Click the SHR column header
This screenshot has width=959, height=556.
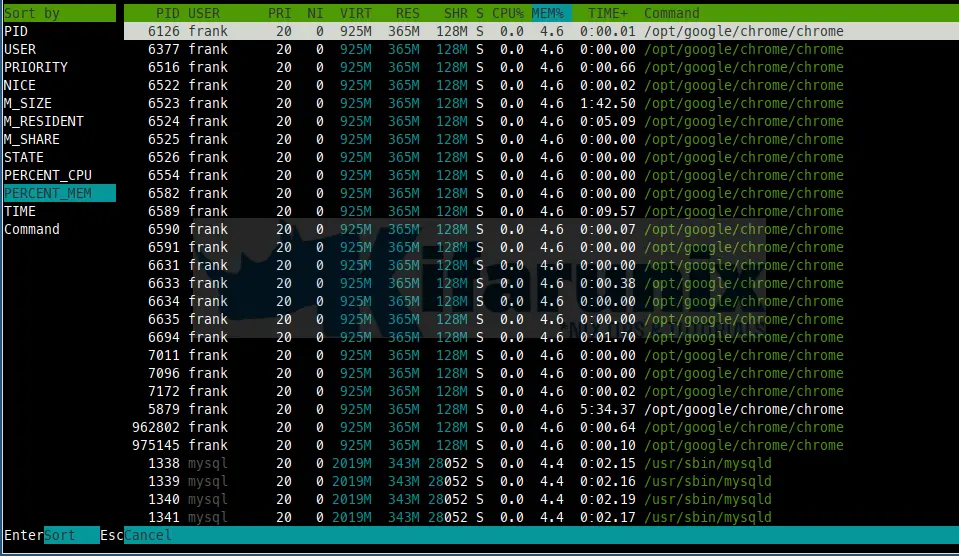pyautogui.click(x=456, y=13)
